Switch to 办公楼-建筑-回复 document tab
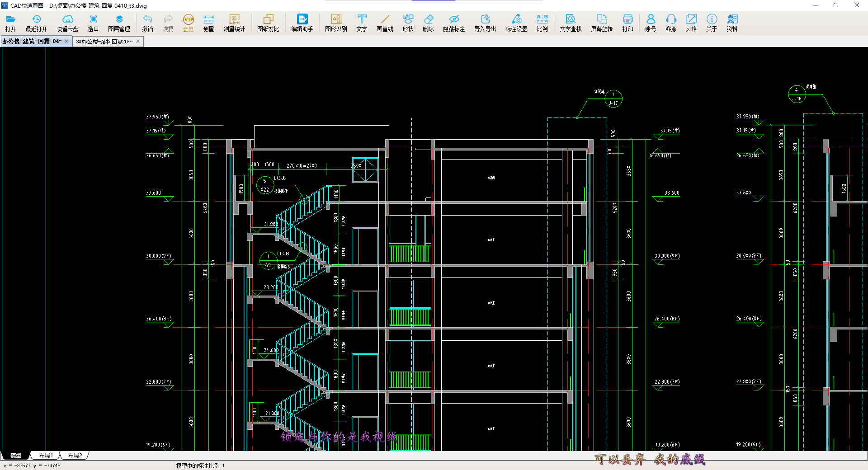Viewport: 868px width, 470px height. pyautogui.click(x=32, y=41)
